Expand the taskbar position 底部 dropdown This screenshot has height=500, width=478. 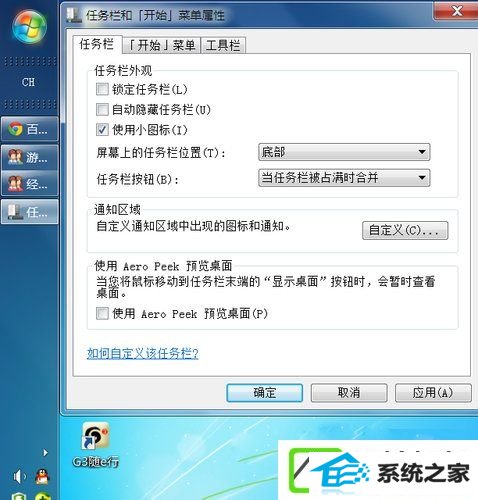[x=344, y=152]
